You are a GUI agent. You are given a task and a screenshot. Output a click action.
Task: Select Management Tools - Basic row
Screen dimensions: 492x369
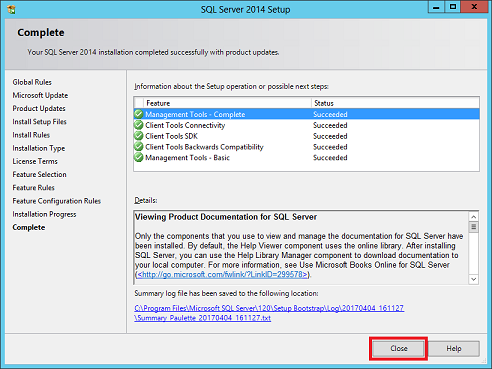[x=307, y=157]
